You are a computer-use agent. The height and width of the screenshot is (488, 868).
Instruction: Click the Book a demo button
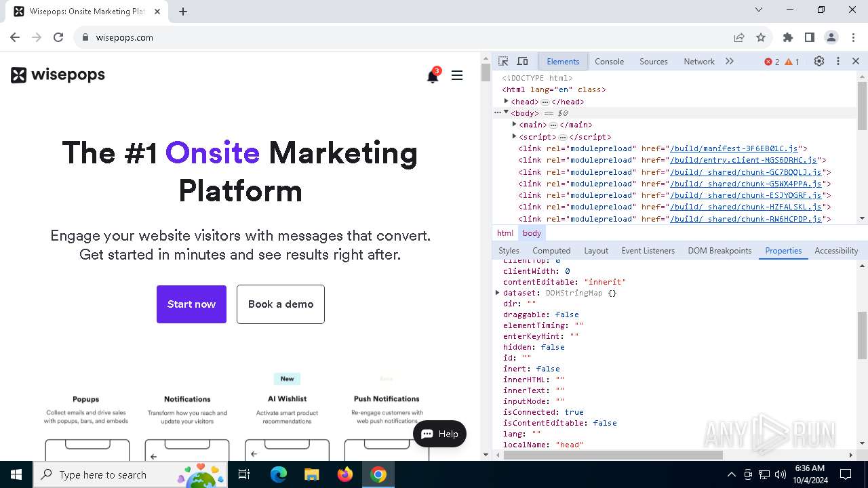point(281,304)
